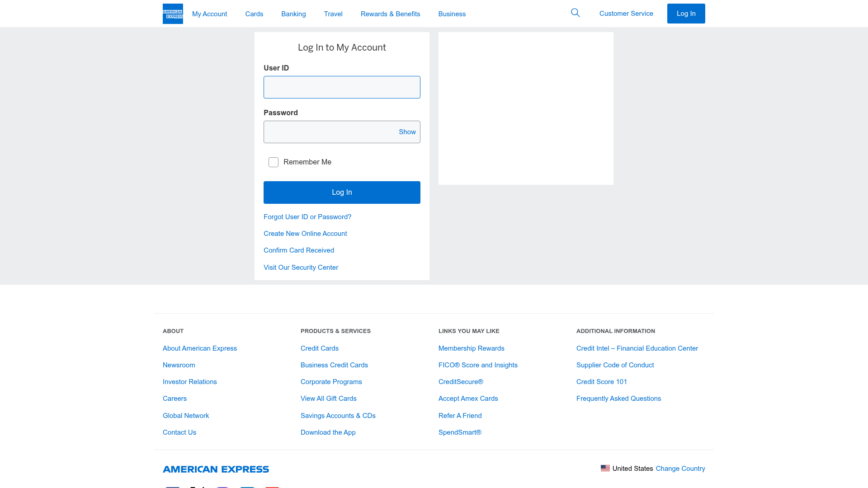Image resolution: width=868 pixels, height=488 pixels.
Task: Open the search magnifier icon
Action: tap(575, 13)
